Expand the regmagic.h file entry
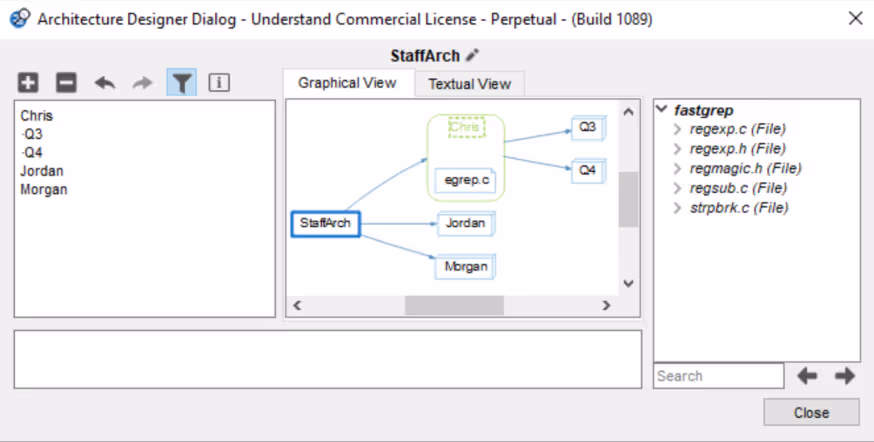This screenshot has height=442, width=874. coord(677,168)
